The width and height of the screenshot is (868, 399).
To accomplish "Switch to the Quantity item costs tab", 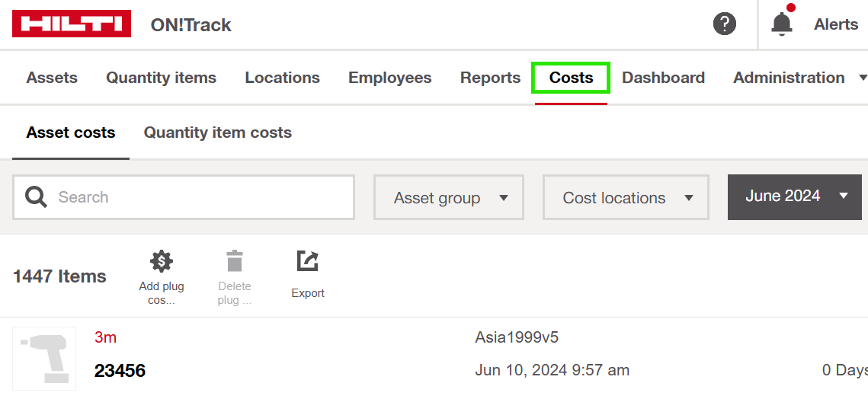I will (x=217, y=132).
